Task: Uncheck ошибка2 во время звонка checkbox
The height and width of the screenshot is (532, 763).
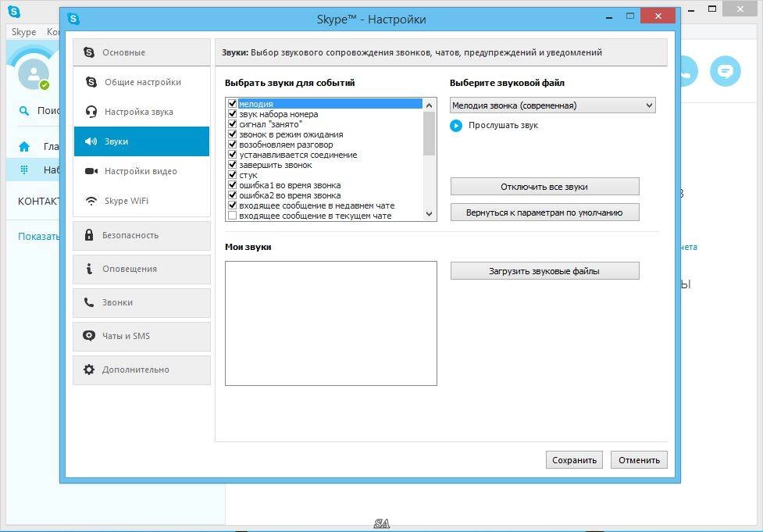Action: point(233,195)
